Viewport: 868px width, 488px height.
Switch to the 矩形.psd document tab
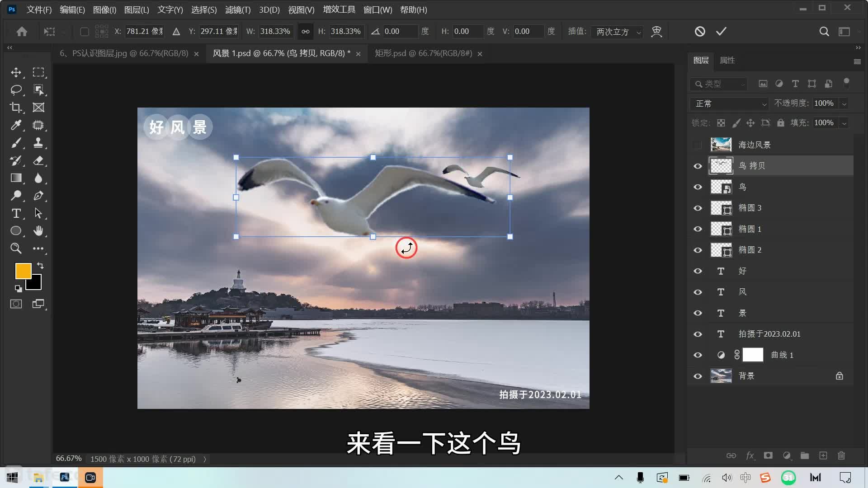[423, 53]
